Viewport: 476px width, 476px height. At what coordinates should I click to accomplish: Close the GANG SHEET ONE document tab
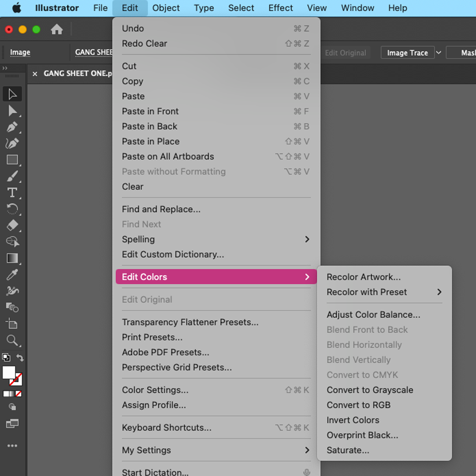tap(35, 74)
